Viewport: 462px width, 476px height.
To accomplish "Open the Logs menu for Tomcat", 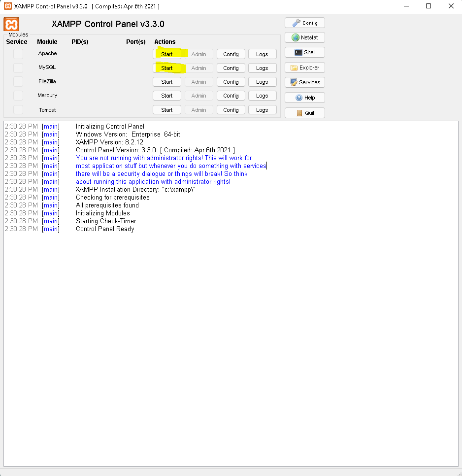I will [262, 110].
